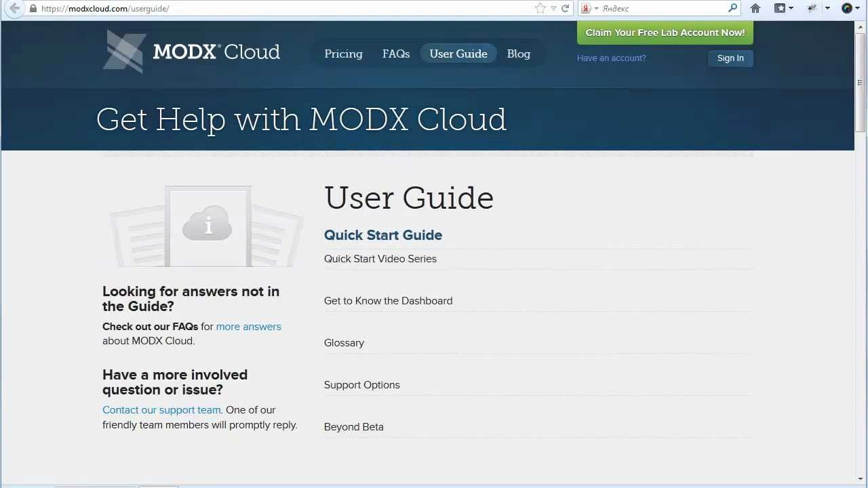Image resolution: width=868 pixels, height=488 pixels.
Task: Open Quick Start Video Series
Action: (x=380, y=259)
